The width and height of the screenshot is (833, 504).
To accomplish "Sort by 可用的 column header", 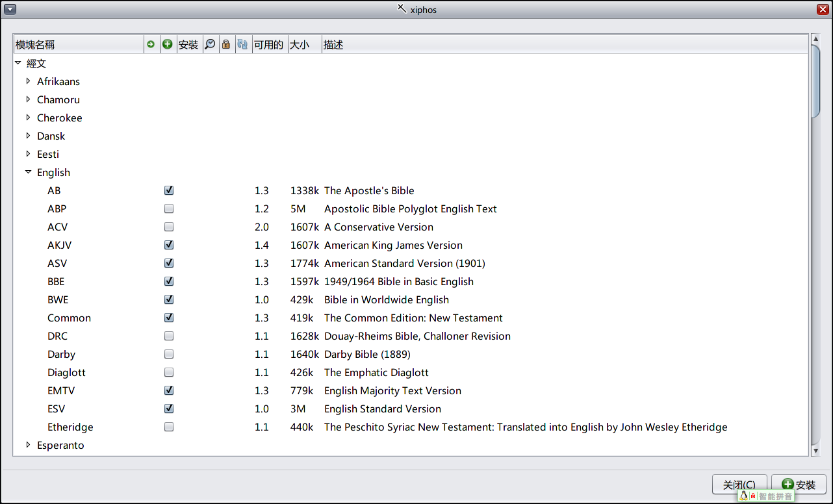I will [x=270, y=44].
